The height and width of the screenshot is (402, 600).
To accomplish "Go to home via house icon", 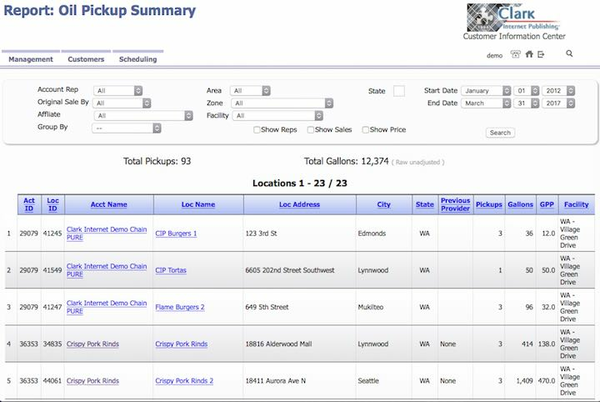I will click(529, 54).
